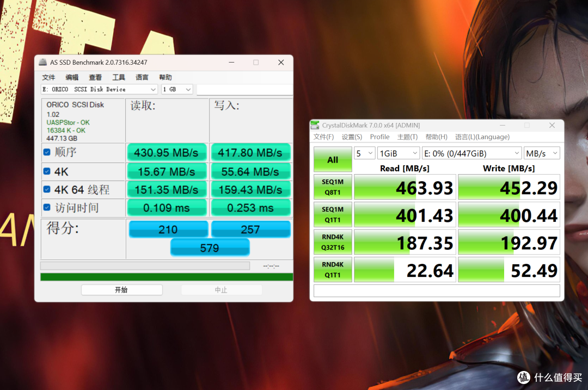
Task: Minimize the AS SSD Benchmark window
Action: (x=231, y=62)
